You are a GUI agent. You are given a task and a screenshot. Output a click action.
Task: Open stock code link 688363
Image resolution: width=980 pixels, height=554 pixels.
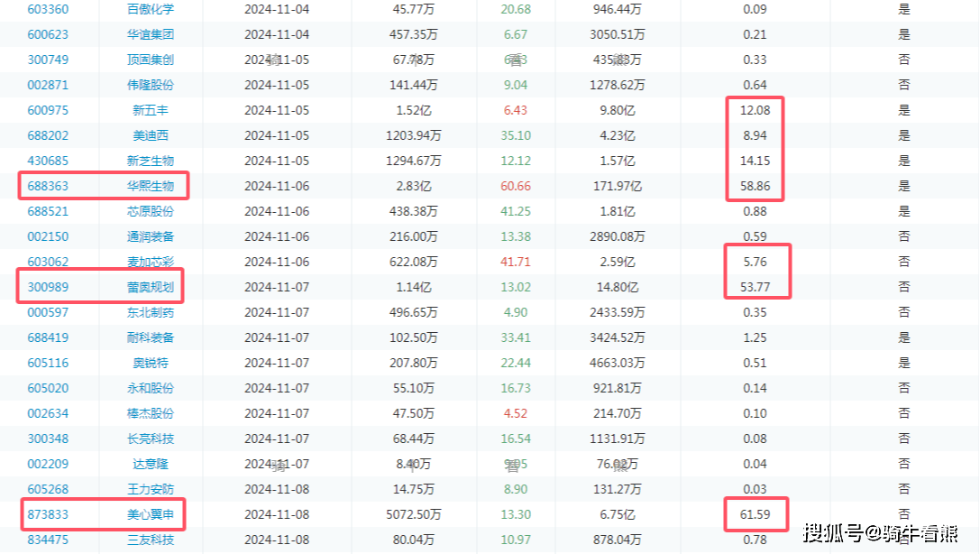tap(48, 187)
